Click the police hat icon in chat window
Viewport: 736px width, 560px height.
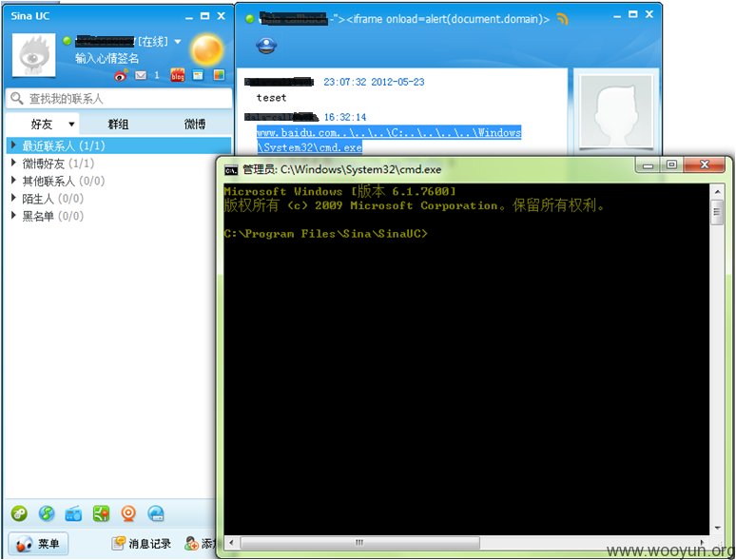pos(266,46)
